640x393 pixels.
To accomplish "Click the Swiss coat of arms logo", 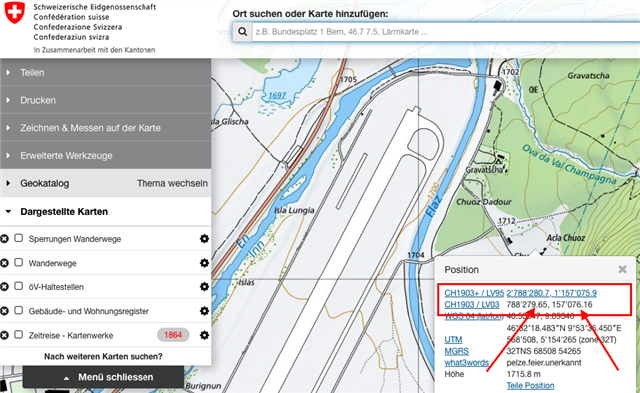I will pyautogui.click(x=15, y=13).
